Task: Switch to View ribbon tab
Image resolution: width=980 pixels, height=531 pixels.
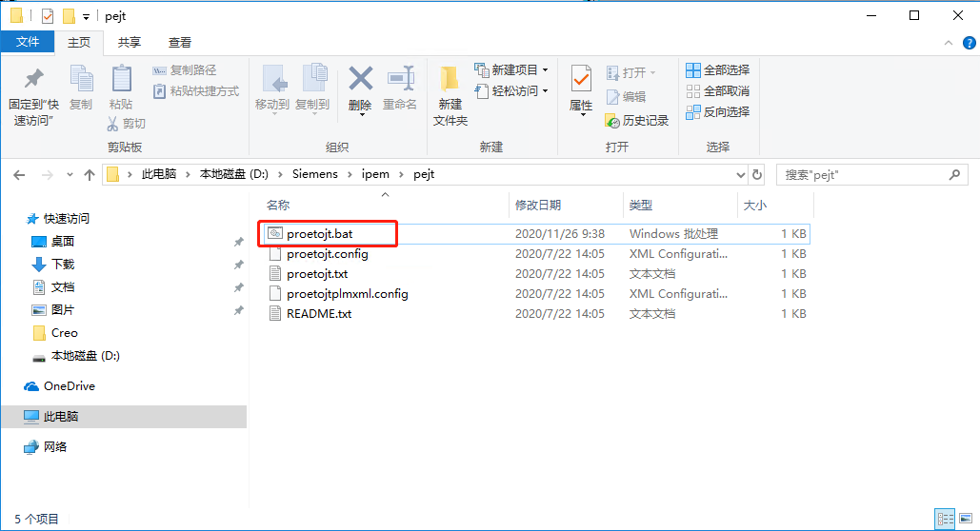Action: [x=180, y=43]
